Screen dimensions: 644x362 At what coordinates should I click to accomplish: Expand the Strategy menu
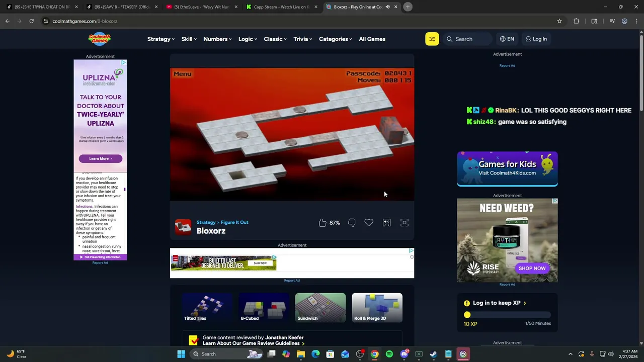tap(161, 39)
